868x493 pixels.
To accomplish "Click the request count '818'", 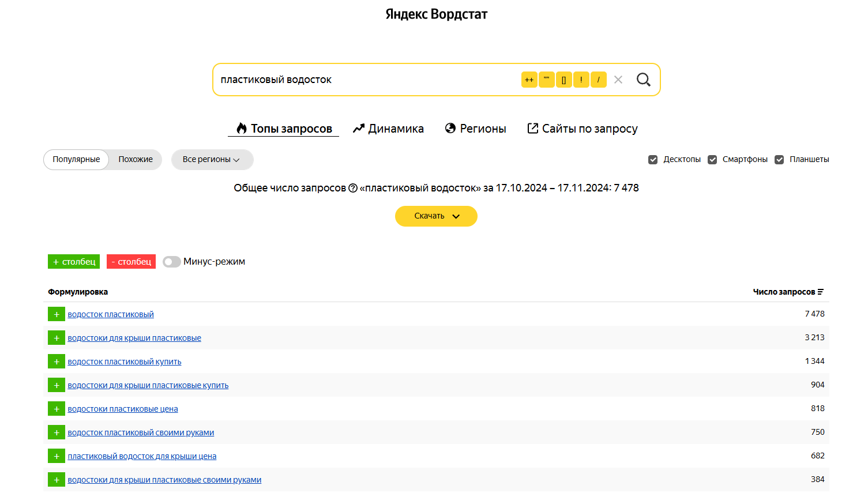I will click(x=818, y=408).
